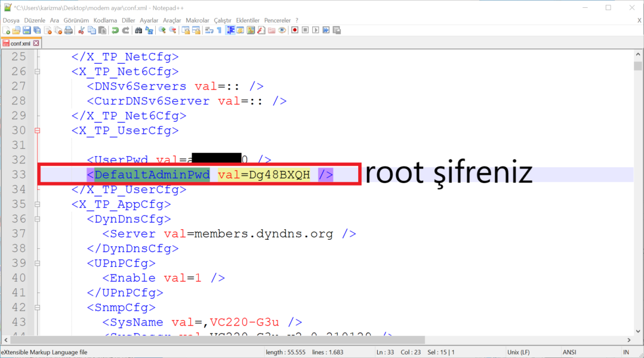Open the Makrolar menu

tap(197, 20)
